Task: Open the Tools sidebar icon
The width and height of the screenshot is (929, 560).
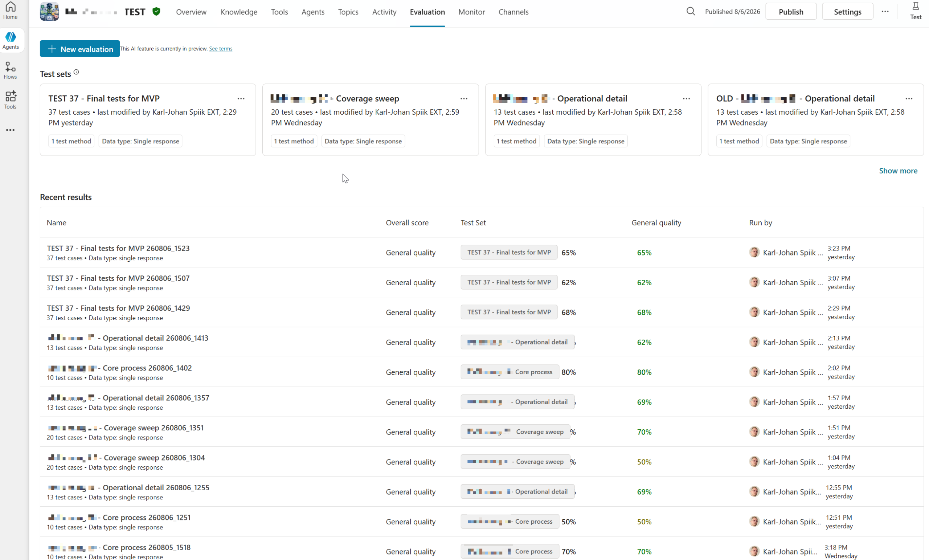Action: point(10,100)
